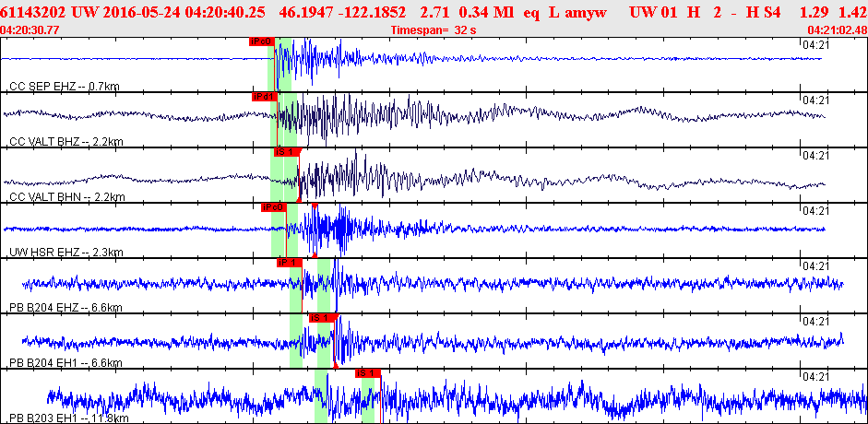
Task: Click the 04:21 minute mark on HSR EHZ trace
Action: click(816, 211)
